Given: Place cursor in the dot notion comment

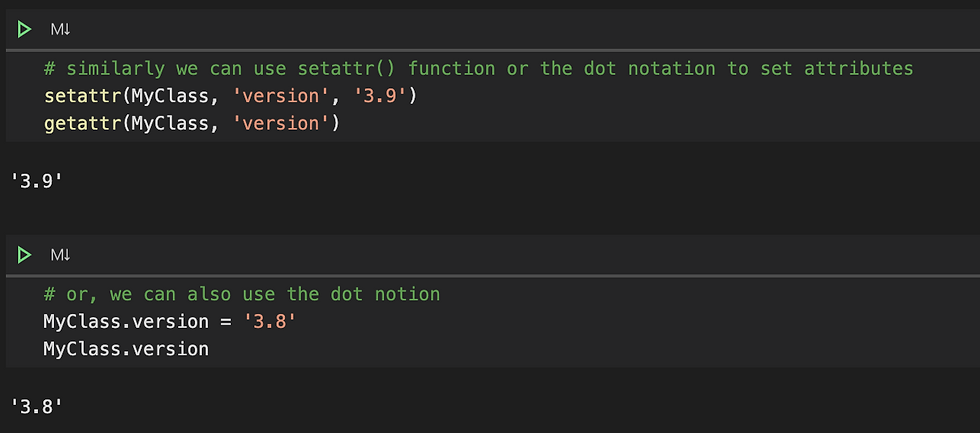Looking at the screenshot, I should (241, 294).
